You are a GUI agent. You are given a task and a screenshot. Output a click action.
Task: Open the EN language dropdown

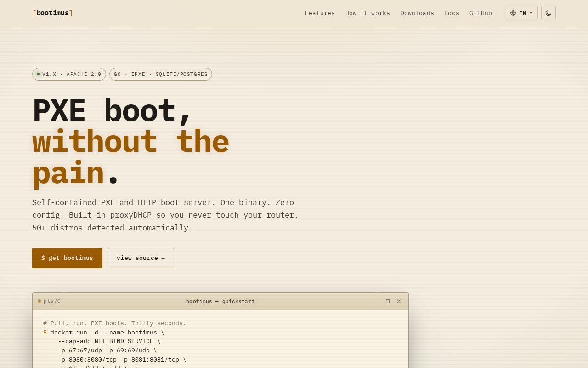click(522, 13)
